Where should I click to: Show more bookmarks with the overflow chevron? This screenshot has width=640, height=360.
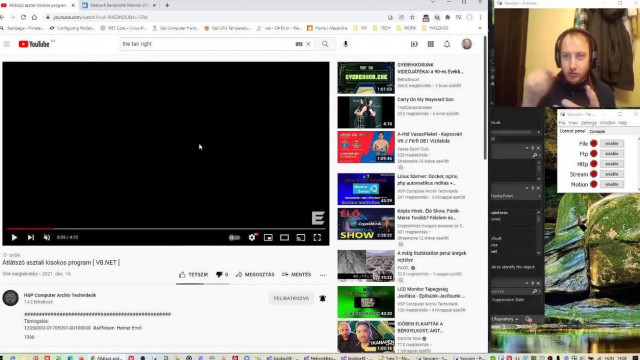(x=480, y=28)
